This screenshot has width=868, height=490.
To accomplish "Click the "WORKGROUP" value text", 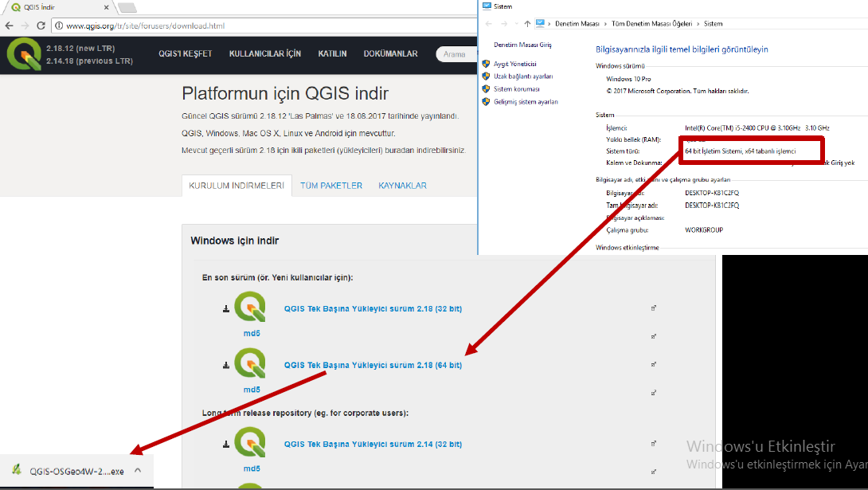I will (x=704, y=229).
